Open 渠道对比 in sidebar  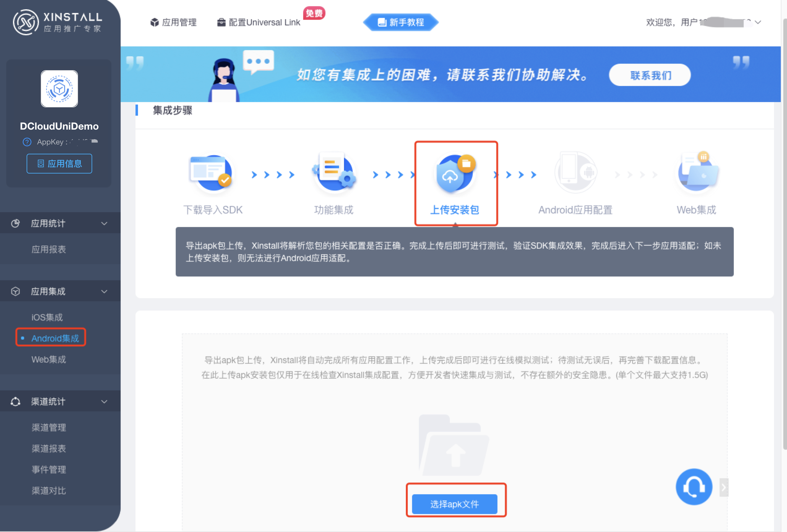click(x=49, y=490)
